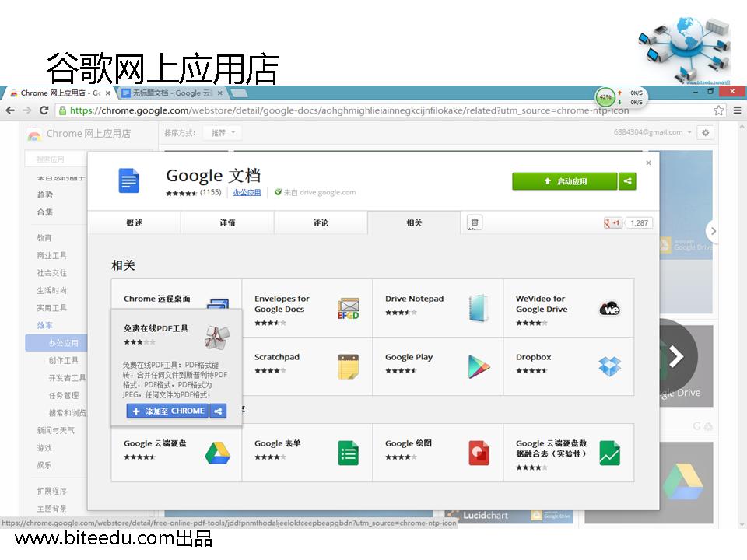Select 办公应用 subcategory in sidebar
Image resolution: width=747 pixels, height=560 pixels.
point(57,343)
